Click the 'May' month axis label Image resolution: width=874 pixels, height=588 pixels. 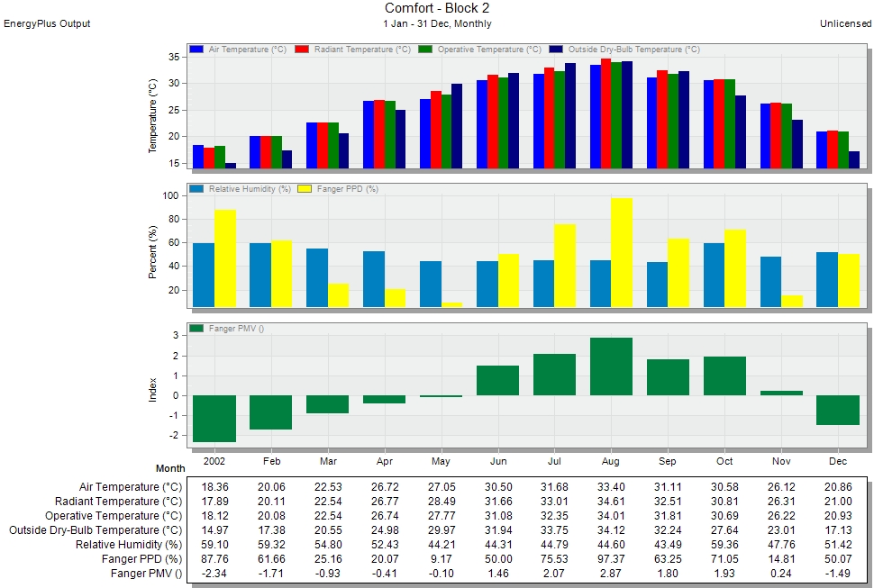(441, 461)
